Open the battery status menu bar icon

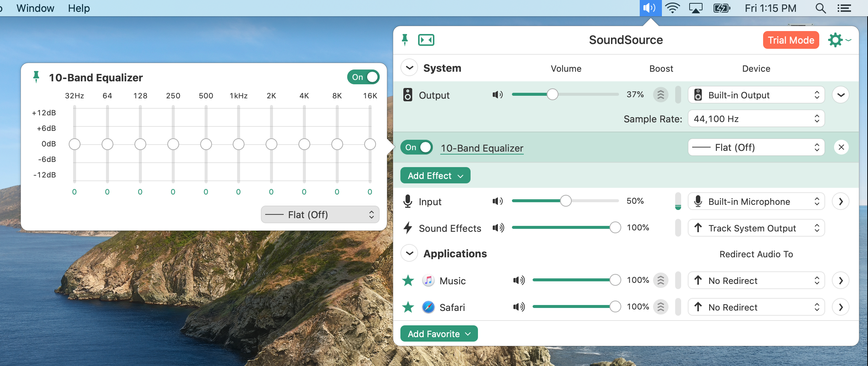pyautogui.click(x=722, y=8)
